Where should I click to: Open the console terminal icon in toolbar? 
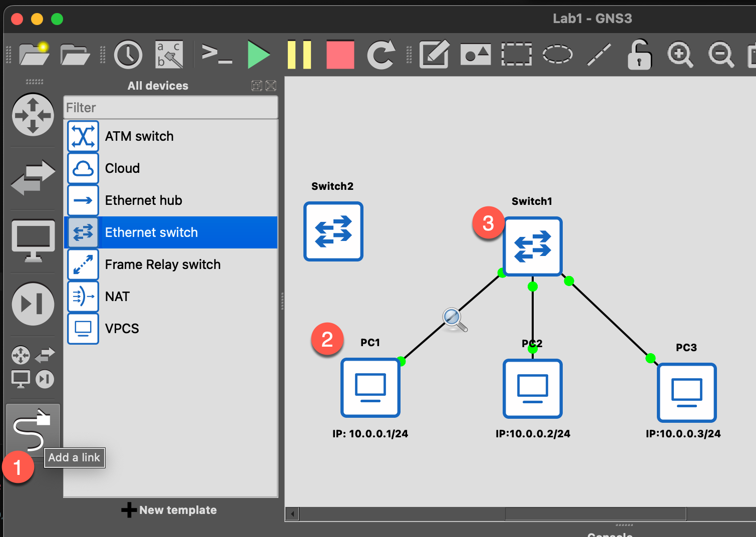click(x=217, y=55)
